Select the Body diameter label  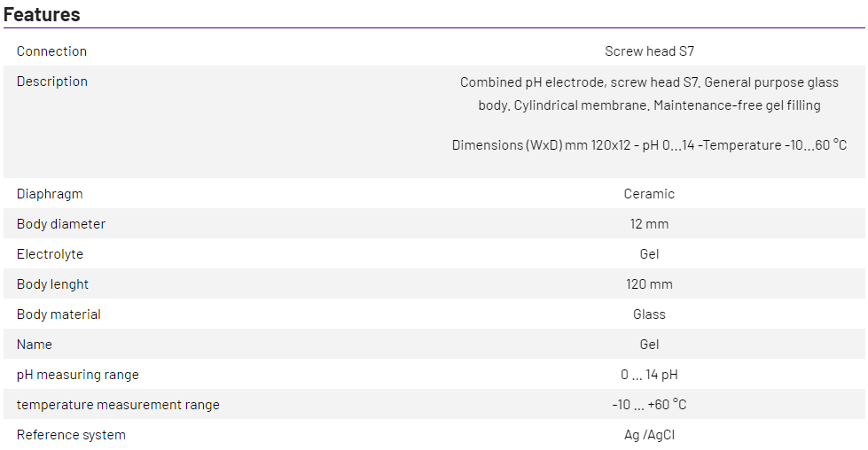pyautogui.click(x=60, y=224)
